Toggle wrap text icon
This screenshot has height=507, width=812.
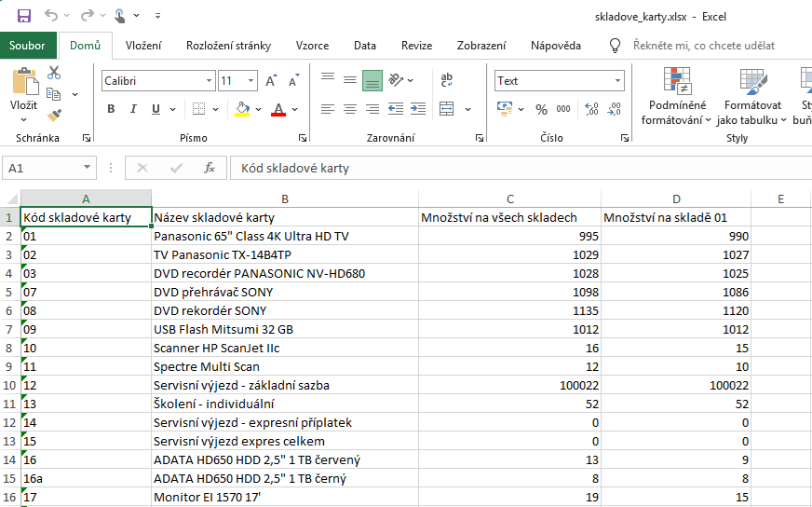tap(446, 80)
